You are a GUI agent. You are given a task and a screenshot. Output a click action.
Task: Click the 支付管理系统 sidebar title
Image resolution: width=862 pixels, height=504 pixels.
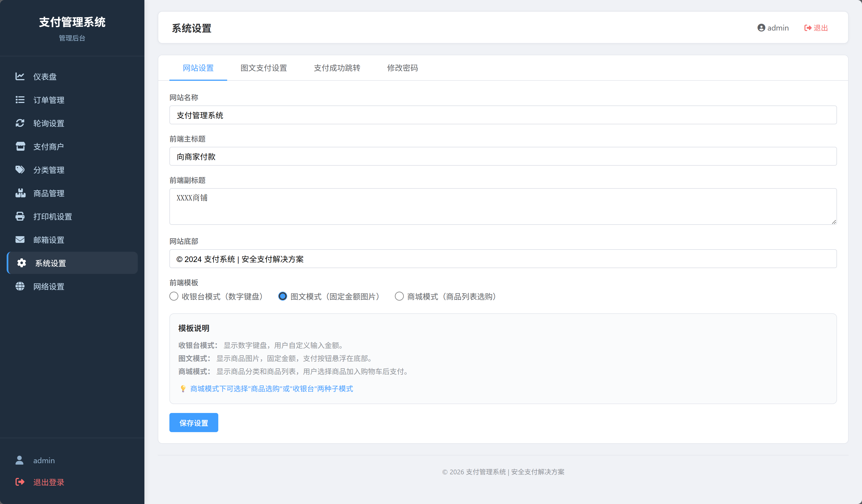point(72,22)
